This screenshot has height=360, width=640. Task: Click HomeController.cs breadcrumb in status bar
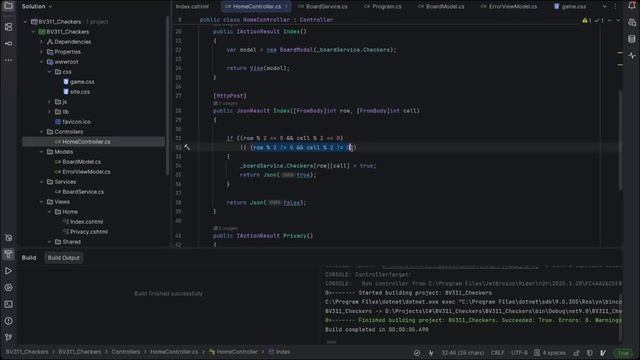[x=174, y=352]
